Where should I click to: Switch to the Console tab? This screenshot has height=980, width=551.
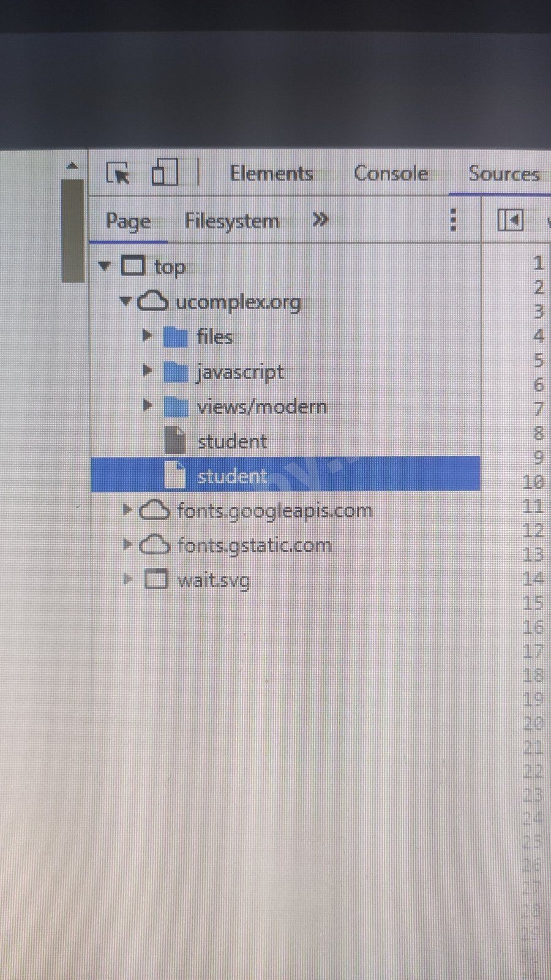[391, 173]
